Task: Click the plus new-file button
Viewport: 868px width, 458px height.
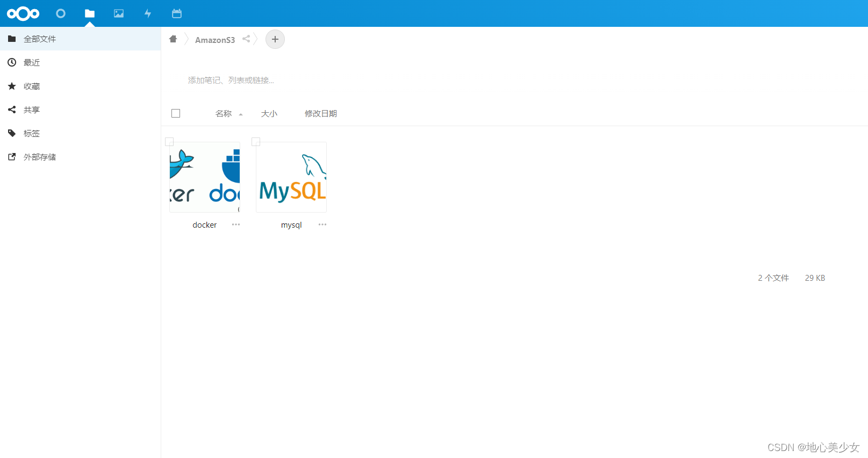Action: [x=275, y=39]
